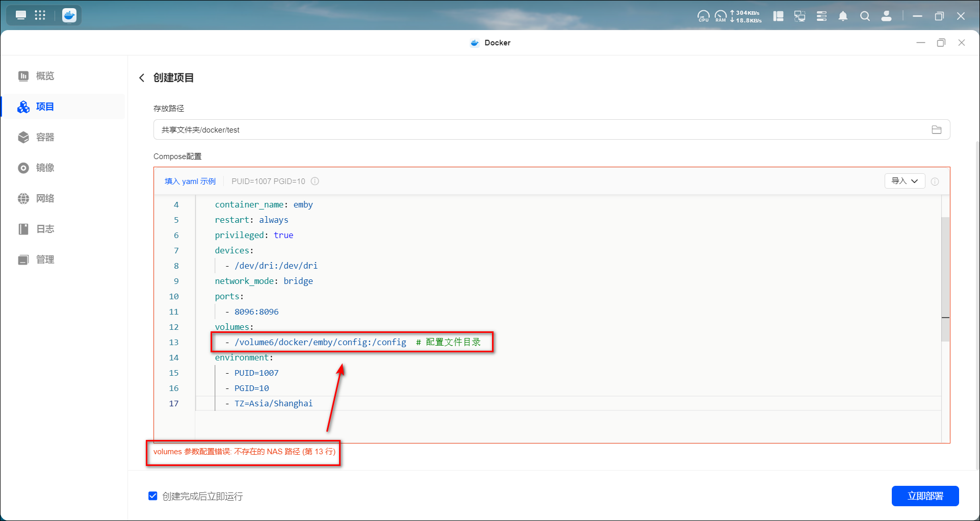Open the user account icon in the top bar
The image size is (980, 521).
887,16
